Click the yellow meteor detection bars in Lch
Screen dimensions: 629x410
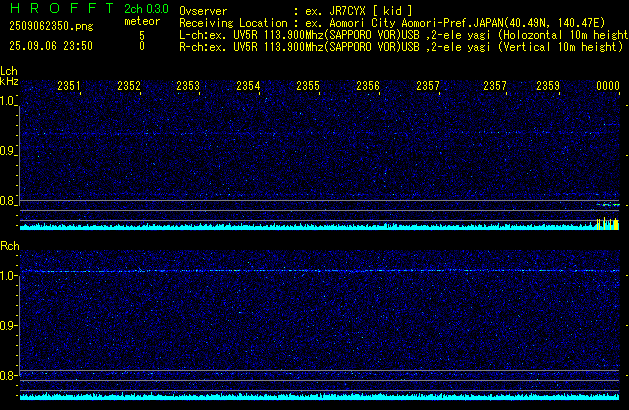[607, 224]
